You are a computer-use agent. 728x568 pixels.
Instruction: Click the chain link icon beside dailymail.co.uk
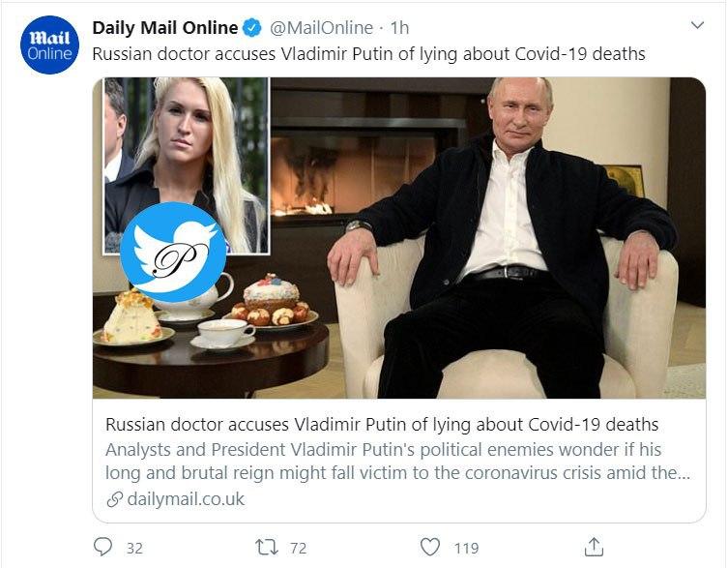[x=114, y=499]
